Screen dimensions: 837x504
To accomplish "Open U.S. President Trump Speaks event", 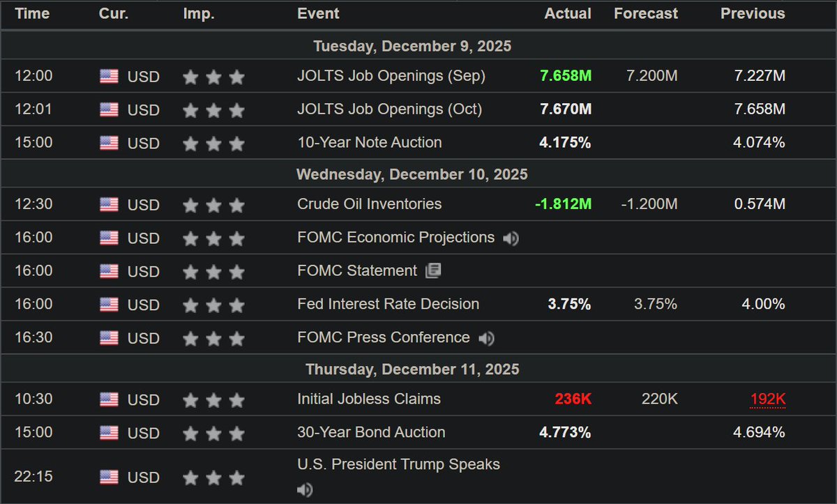I will point(398,464).
